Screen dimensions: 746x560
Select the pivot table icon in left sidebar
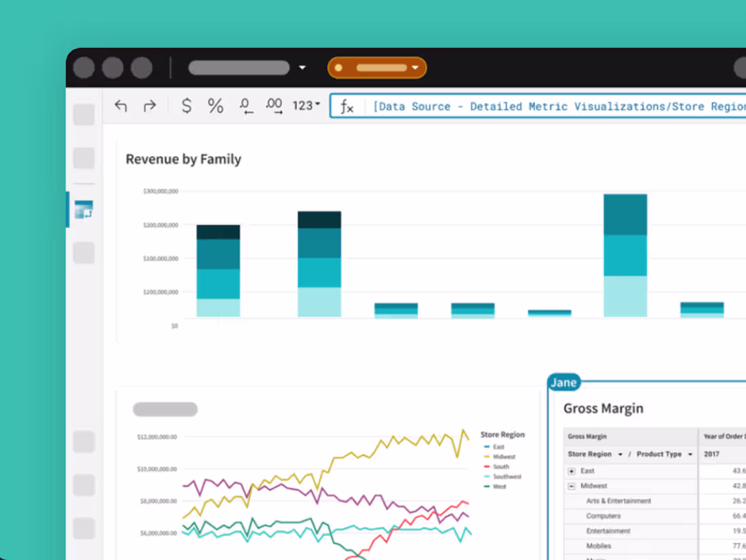pyautogui.click(x=83, y=209)
